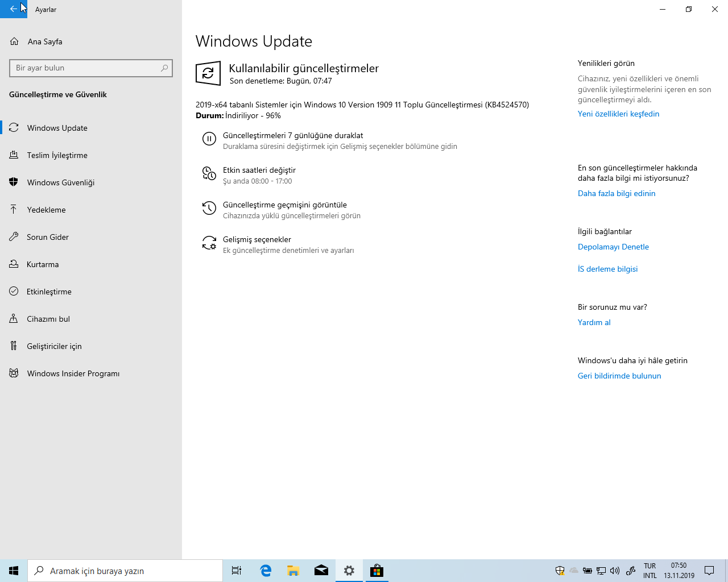Click Yeni özellikleri keşfedin link
The height and width of the screenshot is (582, 728).
(x=618, y=114)
